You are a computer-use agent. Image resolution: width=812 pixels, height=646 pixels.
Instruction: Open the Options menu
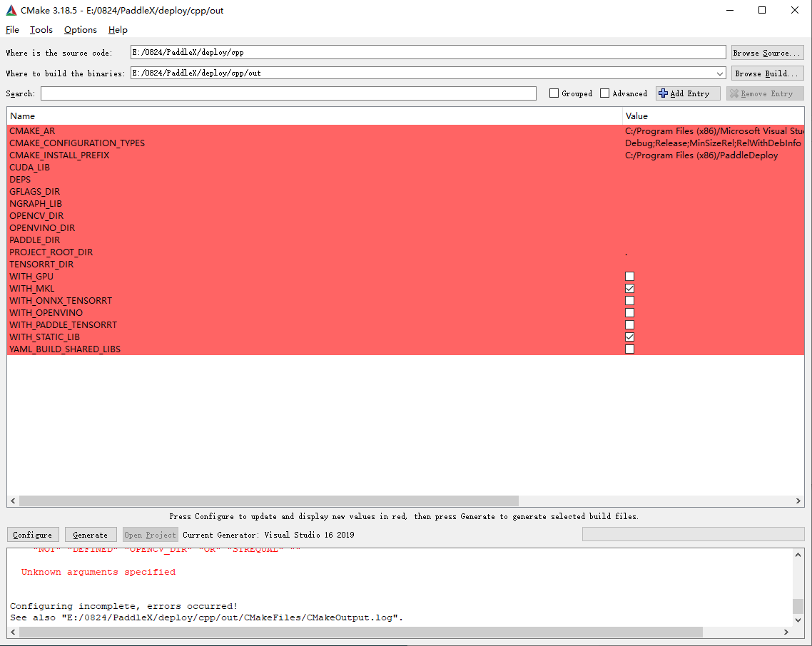[80, 30]
